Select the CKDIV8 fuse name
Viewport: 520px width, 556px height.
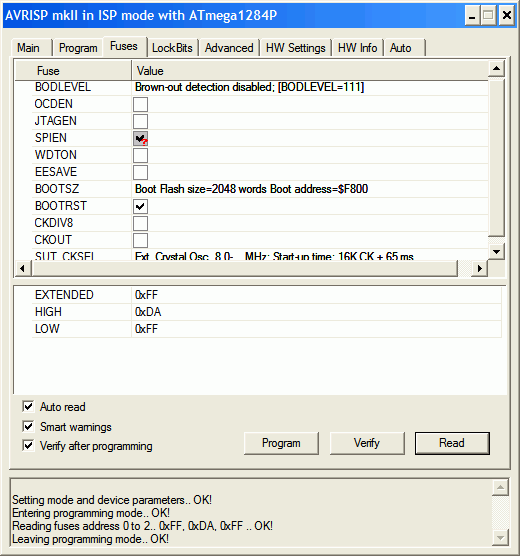54,223
